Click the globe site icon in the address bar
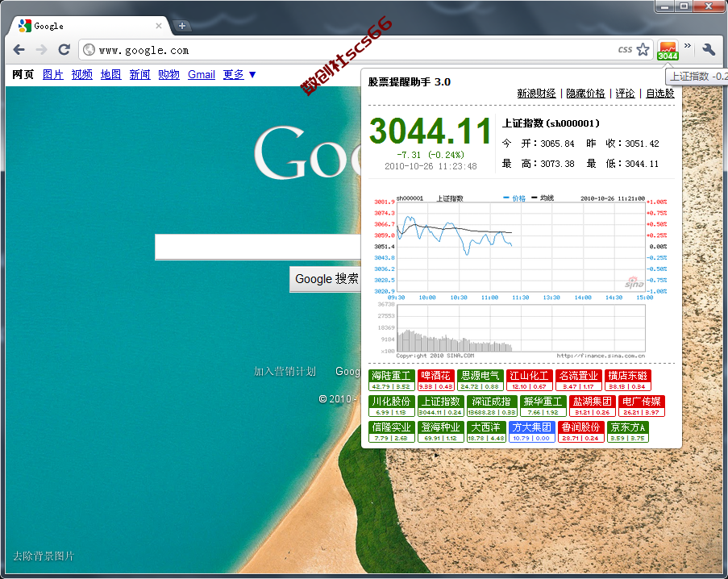Image resolution: width=728 pixels, height=579 pixels. [x=89, y=50]
